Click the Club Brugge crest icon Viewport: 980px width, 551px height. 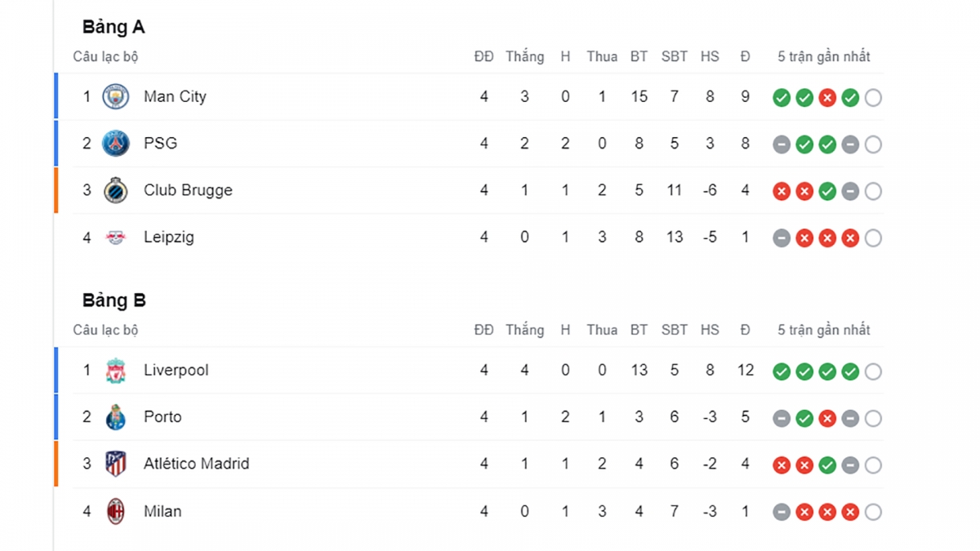click(x=116, y=191)
